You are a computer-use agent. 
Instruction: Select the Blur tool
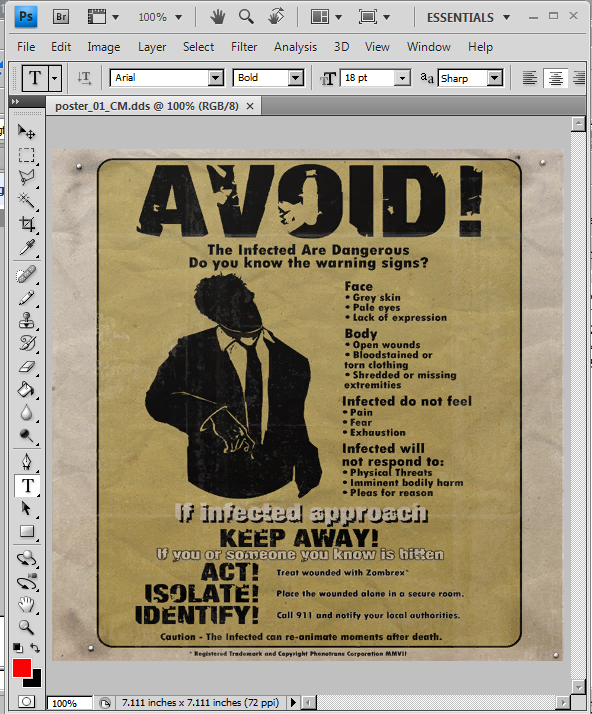point(26,413)
